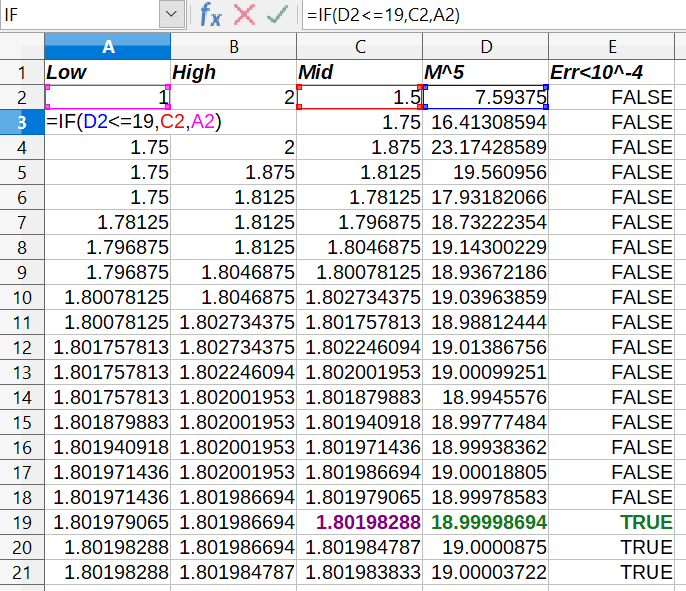Click in the formula input line
686x591 pixels.
[494, 15]
